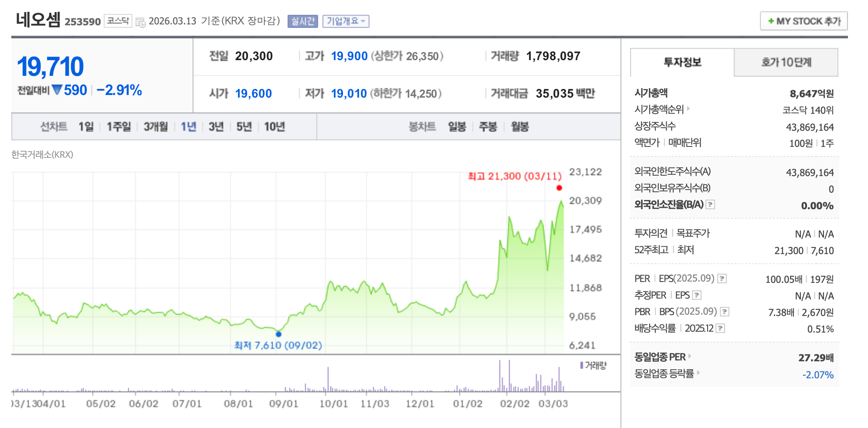Expand the 시가총액순위 arrow link
Viewport: 868px width, 428px height.
(688, 108)
